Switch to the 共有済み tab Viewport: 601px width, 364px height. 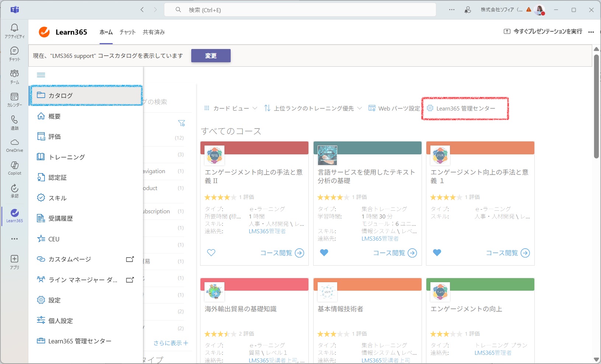click(154, 32)
